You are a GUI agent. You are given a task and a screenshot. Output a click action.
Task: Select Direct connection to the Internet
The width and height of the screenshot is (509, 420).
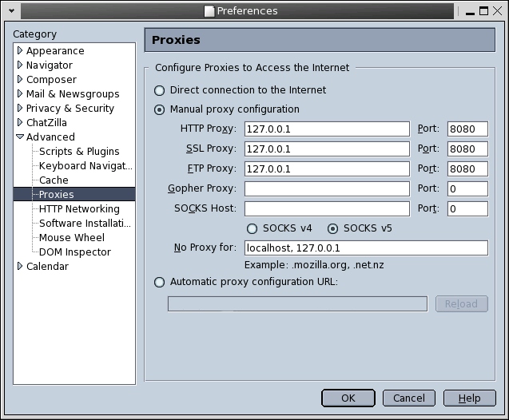point(160,90)
